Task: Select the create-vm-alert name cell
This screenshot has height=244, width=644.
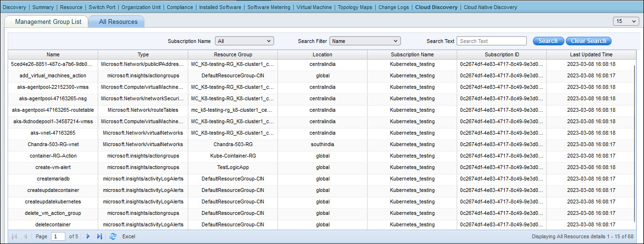Action: 53,167
